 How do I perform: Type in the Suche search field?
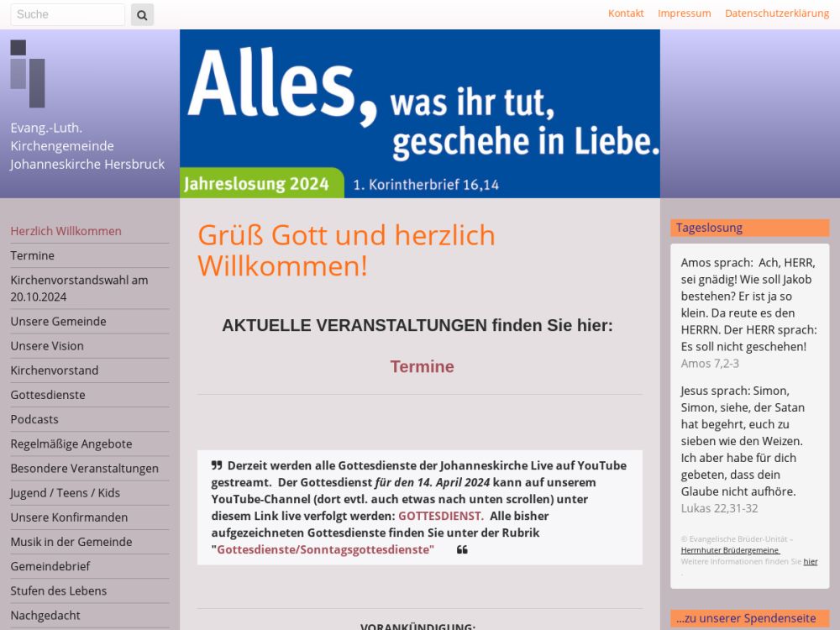click(67, 14)
